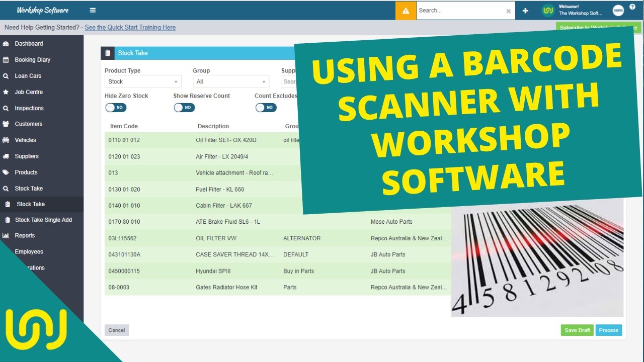Toggle Hide Zero Stock switch
The width and height of the screenshot is (644, 362).
pyautogui.click(x=116, y=108)
